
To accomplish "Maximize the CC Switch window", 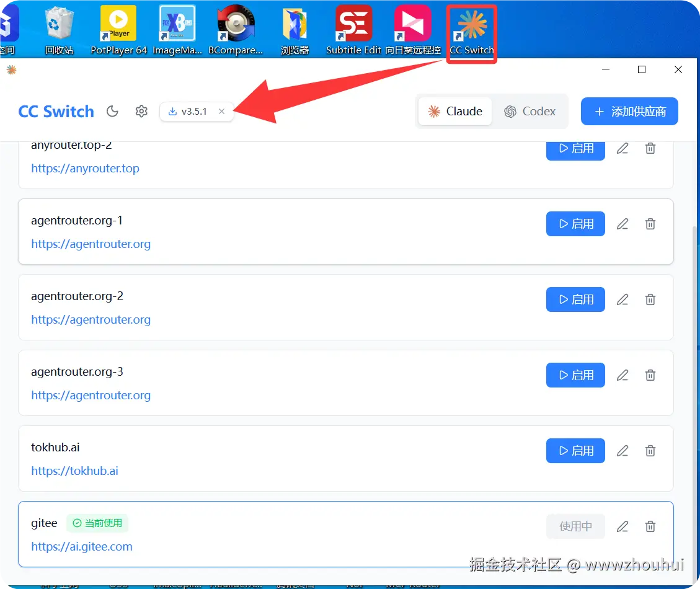I will click(x=642, y=69).
